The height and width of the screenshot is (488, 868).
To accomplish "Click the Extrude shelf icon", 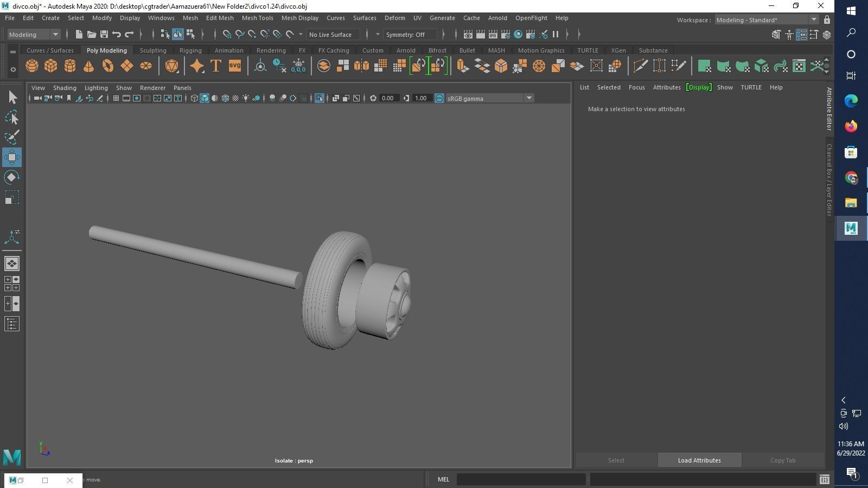I will coord(463,66).
